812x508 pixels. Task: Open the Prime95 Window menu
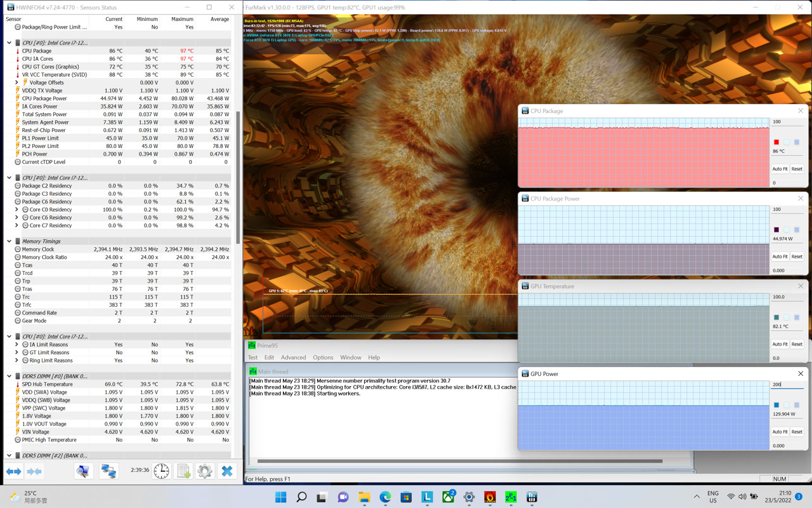pos(350,358)
